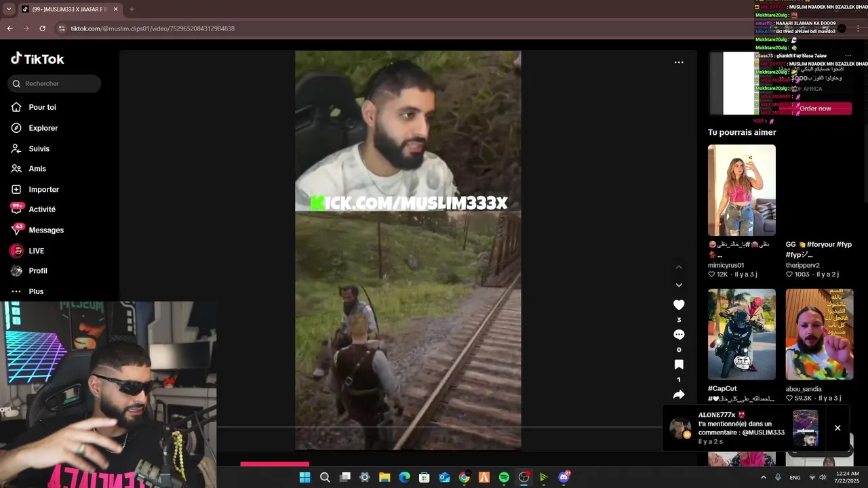Open Windows taskbar search

[325, 477]
